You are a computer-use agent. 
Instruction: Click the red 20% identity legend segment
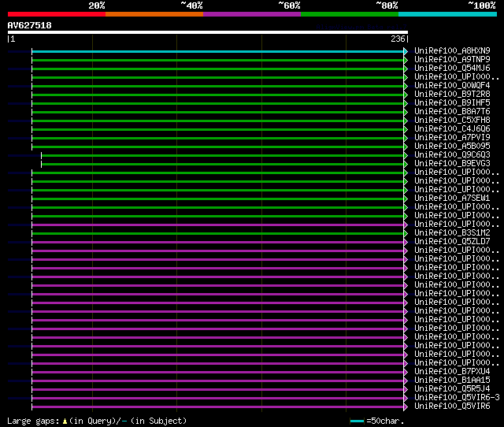57,14
